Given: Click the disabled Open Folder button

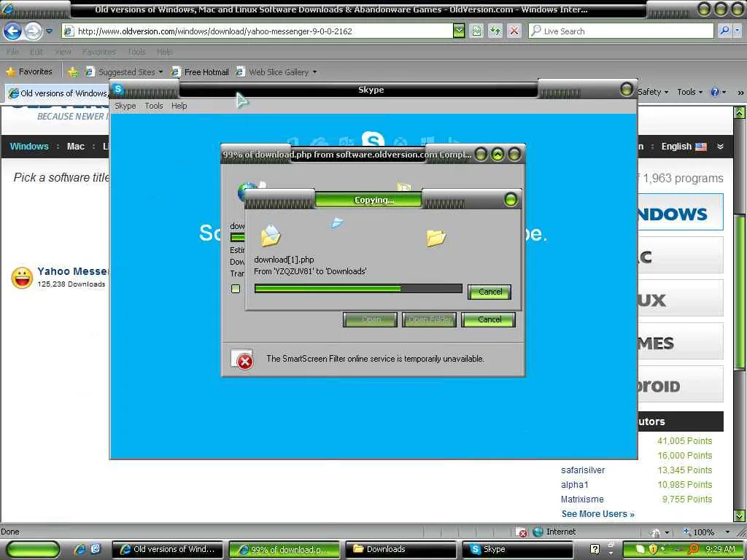Looking at the screenshot, I should pyautogui.click(x=429, y=319).
